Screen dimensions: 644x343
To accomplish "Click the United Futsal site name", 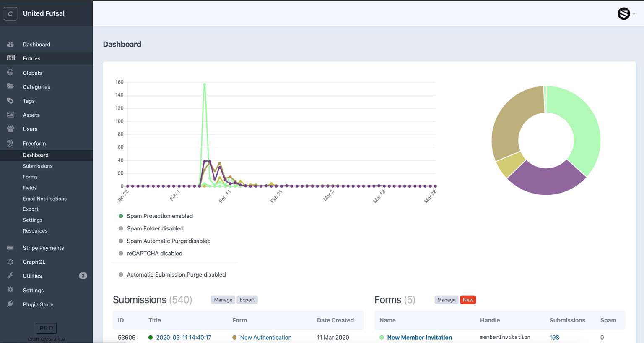I will (x=44, y=13).
